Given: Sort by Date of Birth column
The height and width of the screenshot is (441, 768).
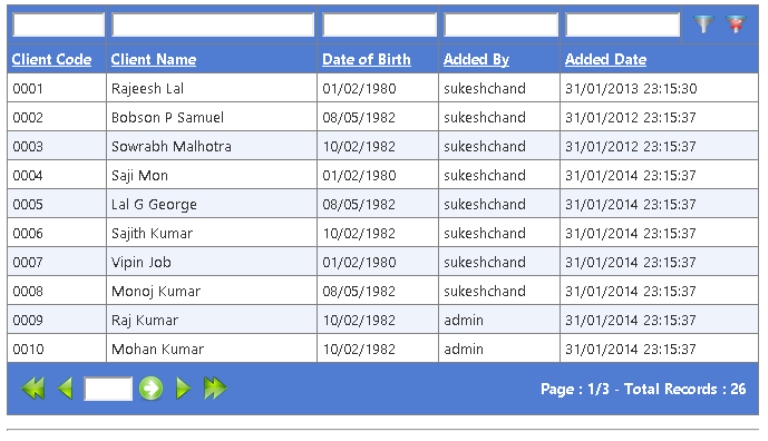Looking at the screenshot, I should coord(366,59).
